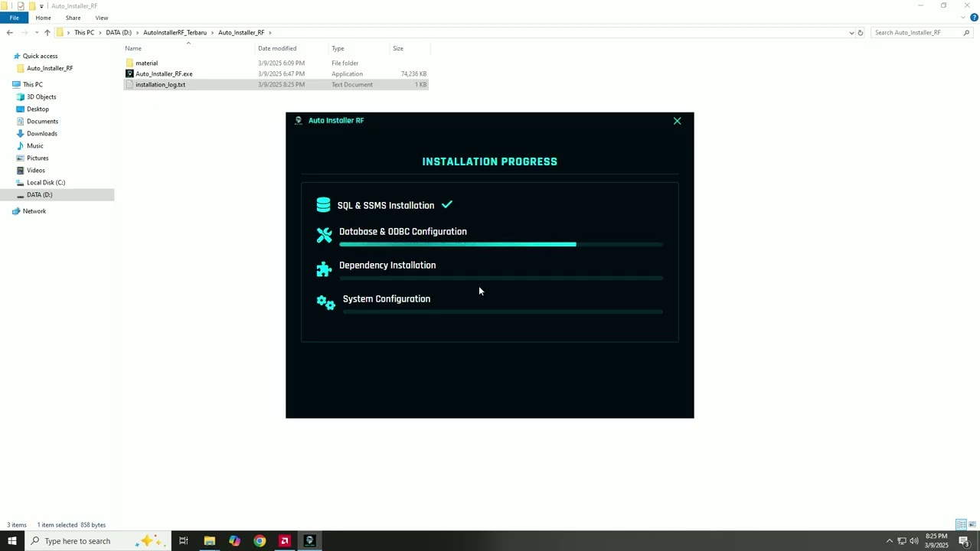Viewport: 980px width, 551px height.
Task: Open Pictures in navigation pane
Action: coord(38,158)
